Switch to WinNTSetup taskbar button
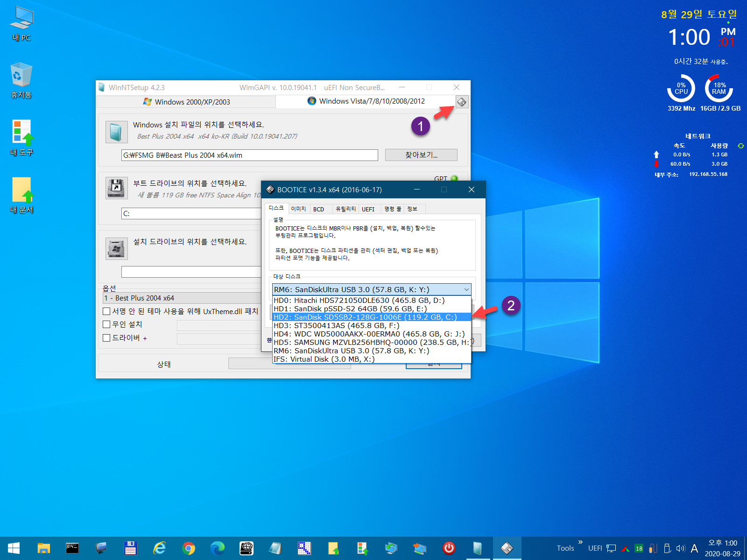This screenshot has width=747, height=560. pos(478,548)
